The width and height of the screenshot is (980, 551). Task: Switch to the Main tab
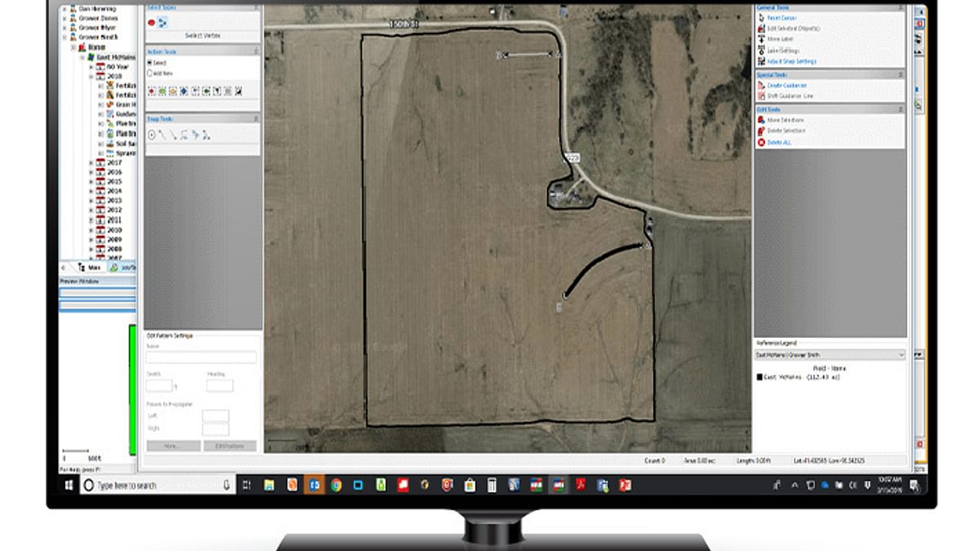click(x=90, y=268)
